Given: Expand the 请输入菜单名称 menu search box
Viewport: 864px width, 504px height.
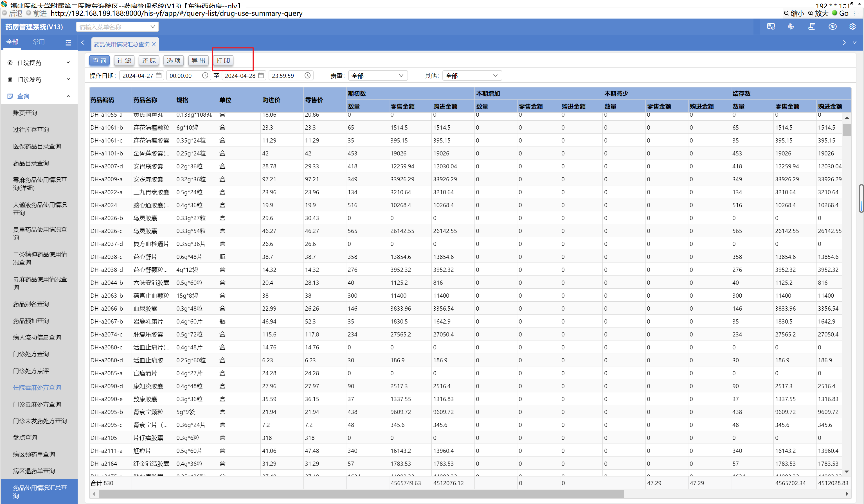Looking at the screenshot, I should (x=117, y=27).
